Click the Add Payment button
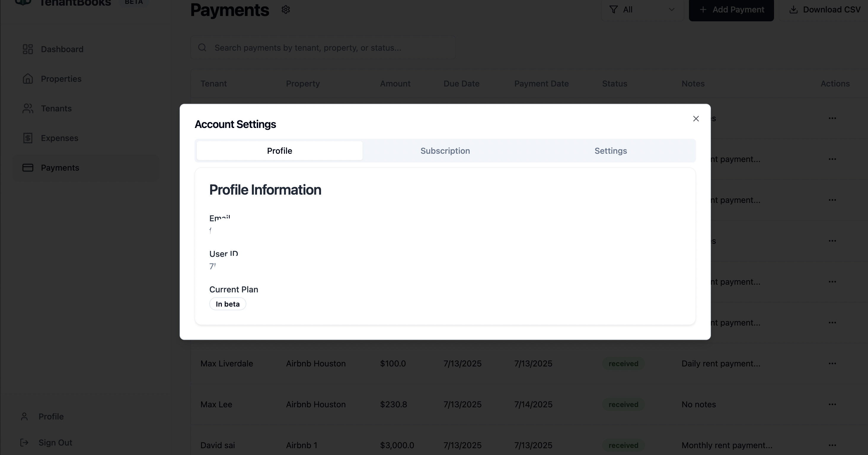This screenshot has width=868, height=455. tap(731, 10)
